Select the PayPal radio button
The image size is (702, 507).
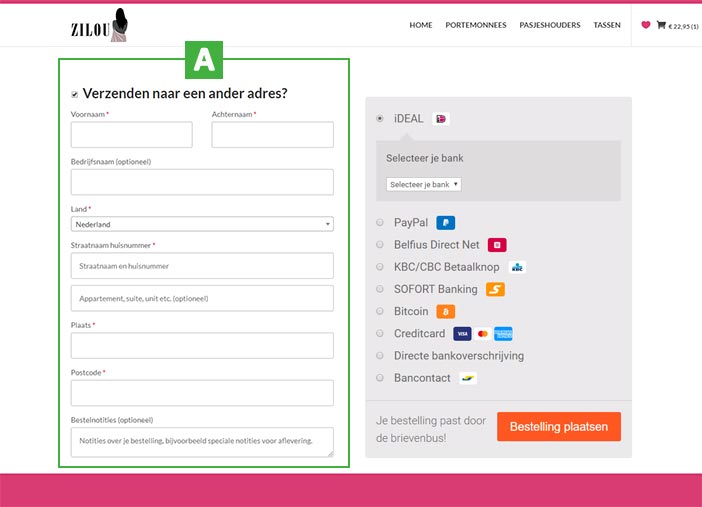(380, 223)
